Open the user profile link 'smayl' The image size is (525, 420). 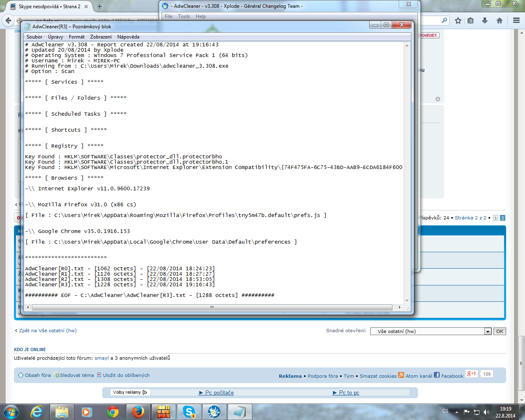(x=102, y=358)
